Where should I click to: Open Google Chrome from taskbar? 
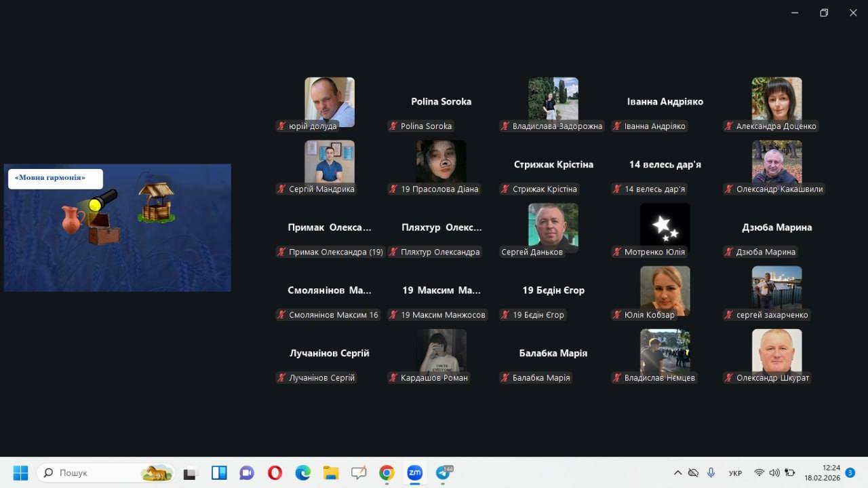point(387,472)
